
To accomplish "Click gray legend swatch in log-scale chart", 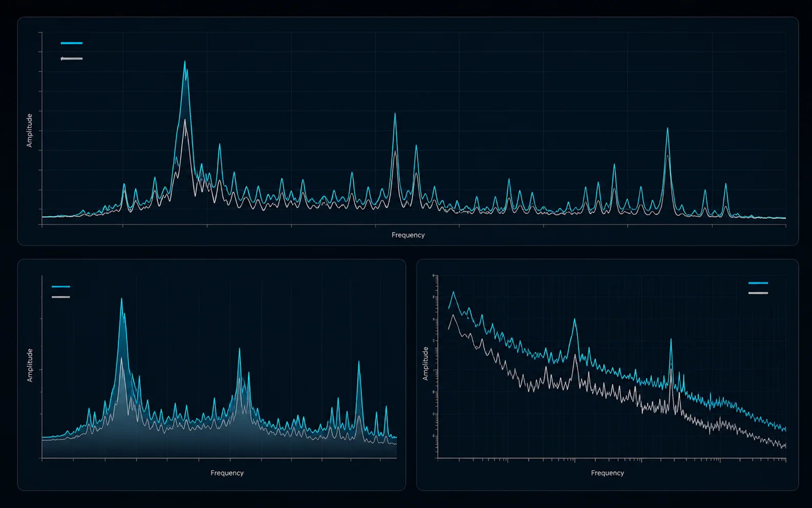I will point(758,293).
